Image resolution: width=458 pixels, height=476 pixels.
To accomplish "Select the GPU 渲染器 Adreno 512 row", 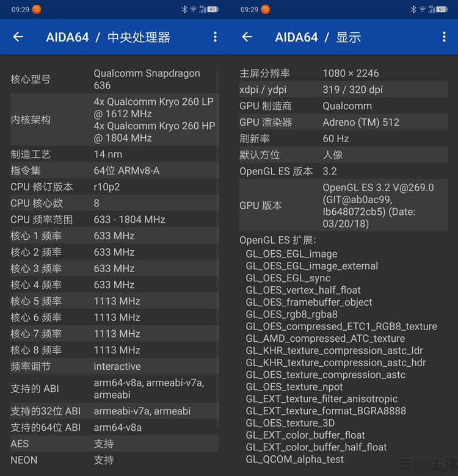I will [x=342, y=122].
